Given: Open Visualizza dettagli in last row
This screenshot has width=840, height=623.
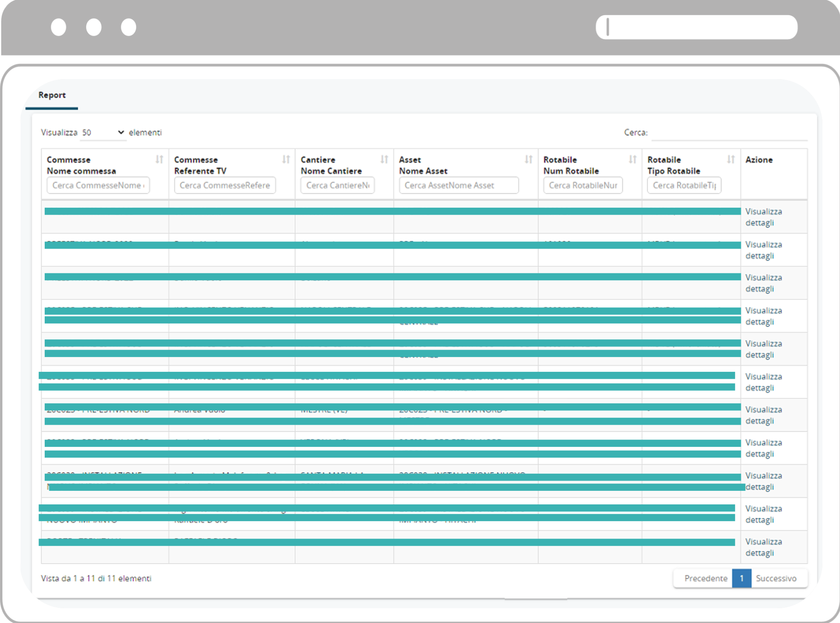Looking at the screenshot, I should pos(763,547).
